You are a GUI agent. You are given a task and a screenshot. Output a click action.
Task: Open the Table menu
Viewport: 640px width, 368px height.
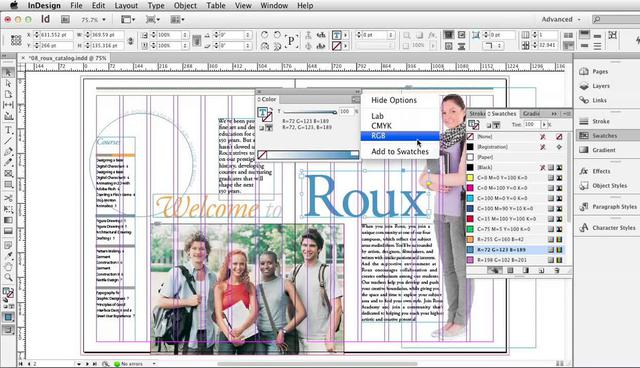pyautogui.click(x=216, y=6)
